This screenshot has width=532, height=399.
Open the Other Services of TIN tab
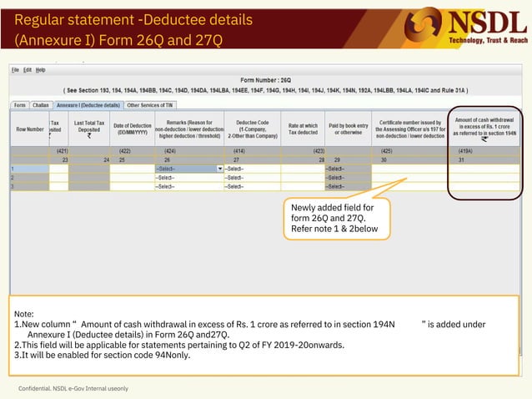click(x=150, y=105)
